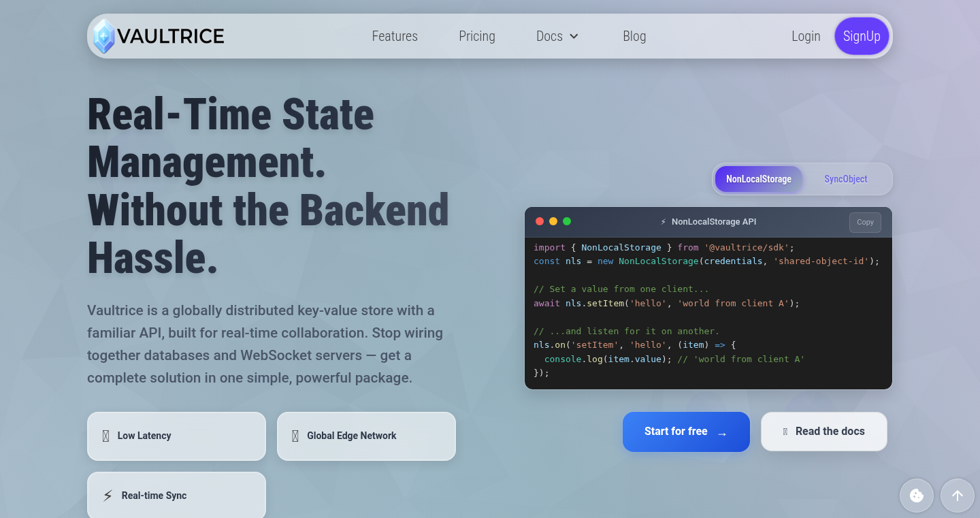Click the Low Latency feature card
Viewport: 980px width, 518px height.
pyautogui.click(x=176, y=436)
